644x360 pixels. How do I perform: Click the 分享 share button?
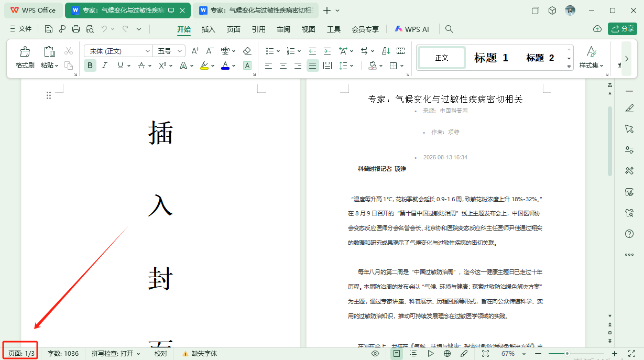click(x=622, y=29)
